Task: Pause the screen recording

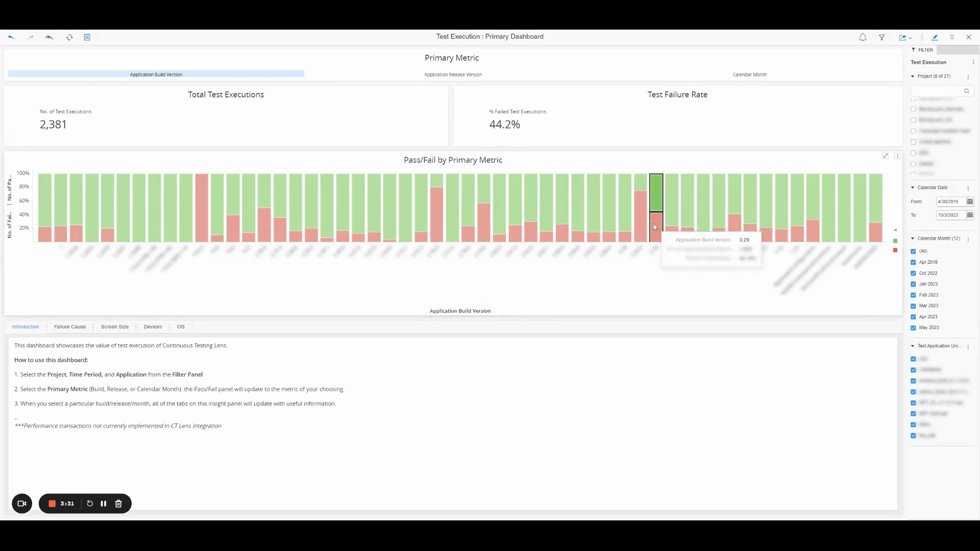Action: coord(104,504)
